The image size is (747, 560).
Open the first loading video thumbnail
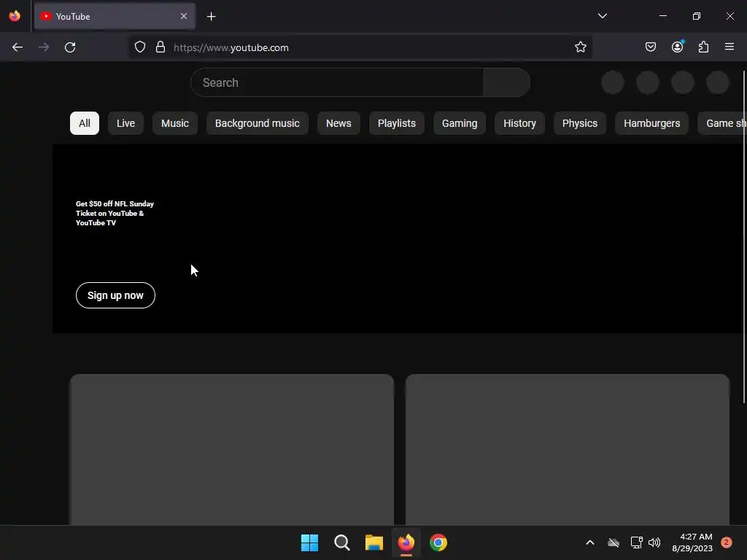232,449
